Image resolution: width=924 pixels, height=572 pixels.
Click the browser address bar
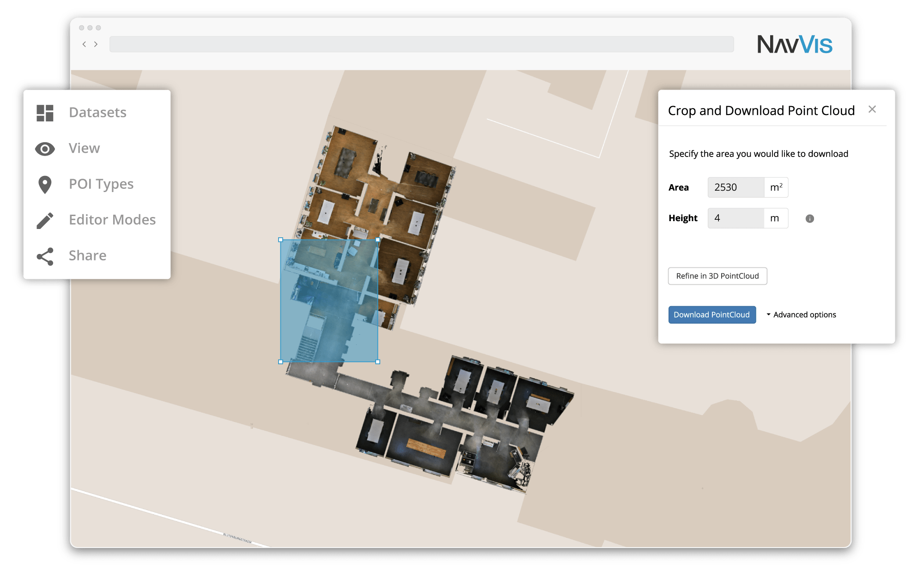[421, 44]
